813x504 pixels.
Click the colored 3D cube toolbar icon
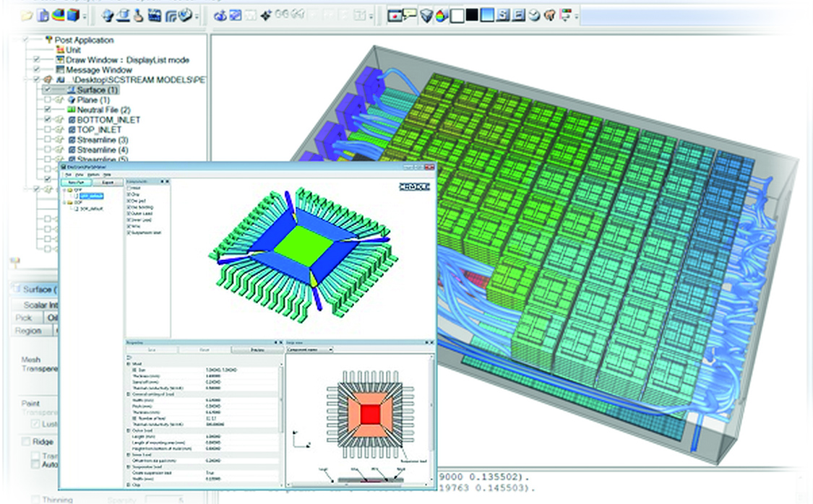point(74,16)
